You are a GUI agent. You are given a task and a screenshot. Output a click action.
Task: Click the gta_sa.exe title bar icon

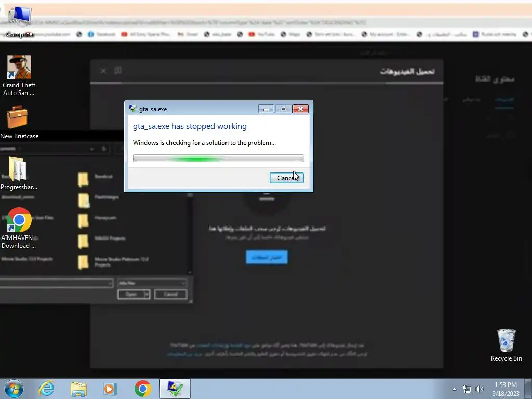[132, 109]
